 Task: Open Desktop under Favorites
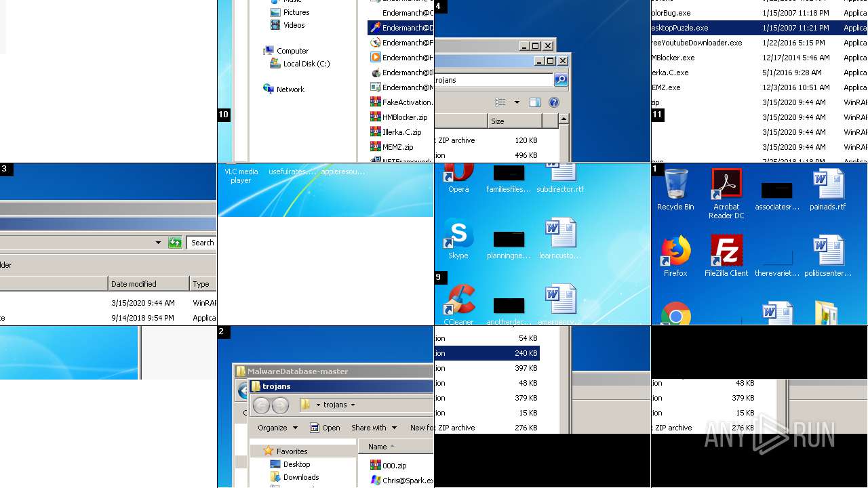tap(290, 464)
